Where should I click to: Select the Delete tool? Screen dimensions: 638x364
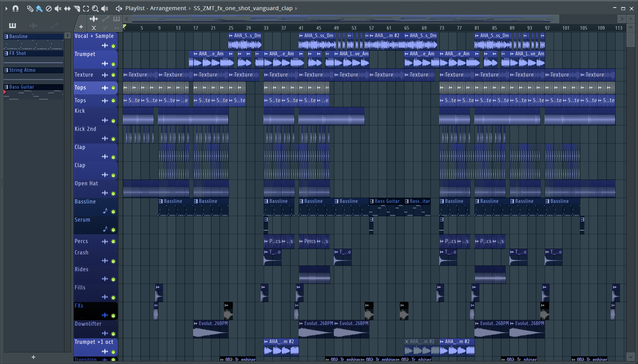[49, 9]
